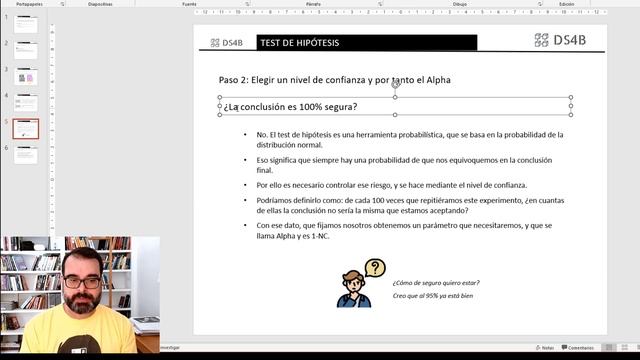
Task: Click the top-center handle of selected text box
Action: (395, 98)
